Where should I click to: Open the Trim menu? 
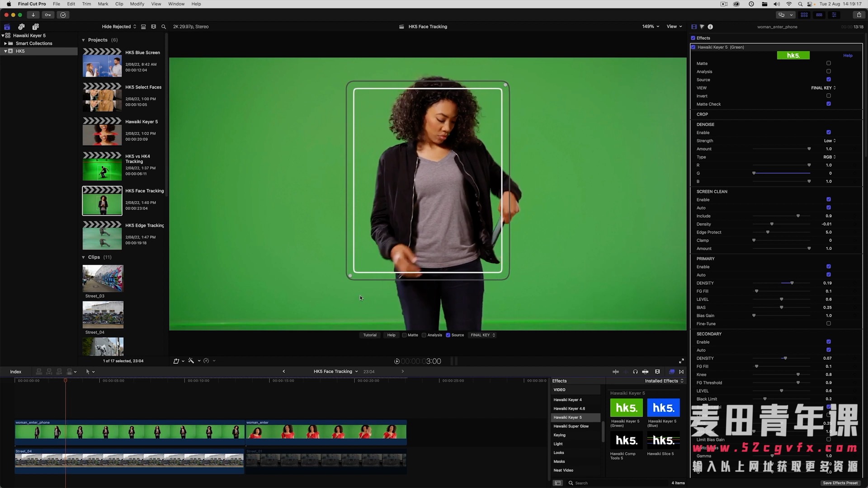click(86, 4)
